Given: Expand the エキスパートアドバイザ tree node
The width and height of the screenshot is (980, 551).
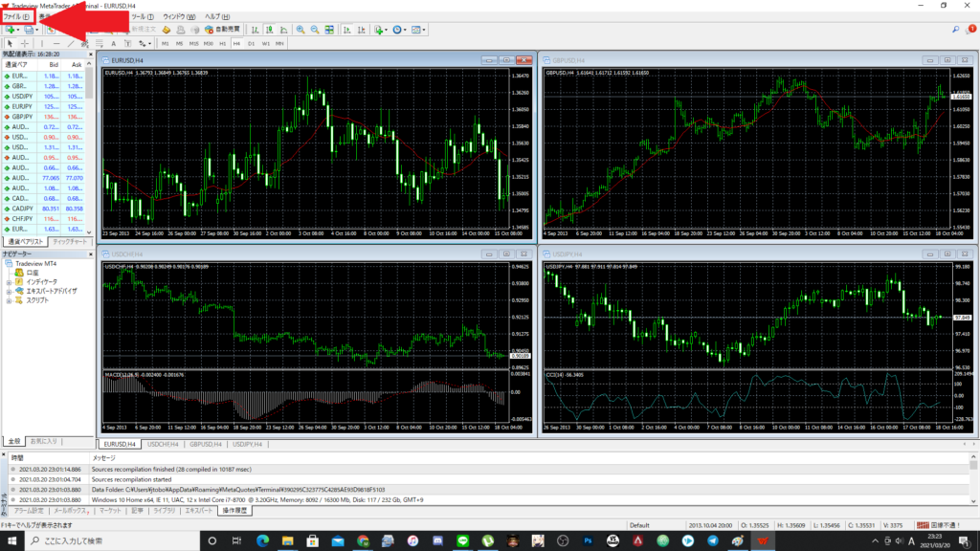Looking at the screenshot, I should [9, 291].
